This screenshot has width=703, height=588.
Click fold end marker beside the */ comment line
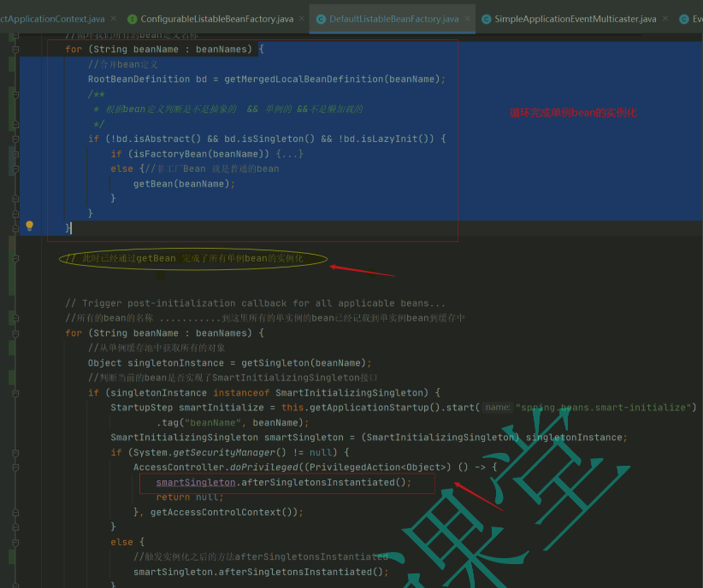coord(15,124)
